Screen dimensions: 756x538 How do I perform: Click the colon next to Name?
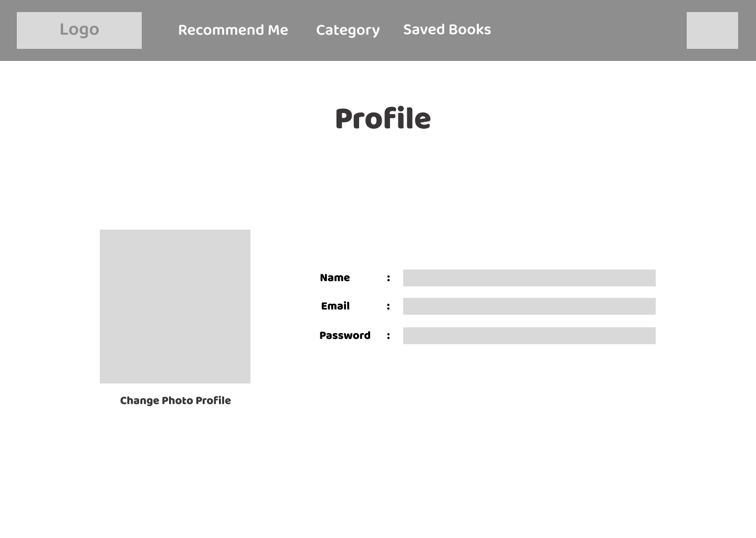pyautogui.click(x=388, y=278)
